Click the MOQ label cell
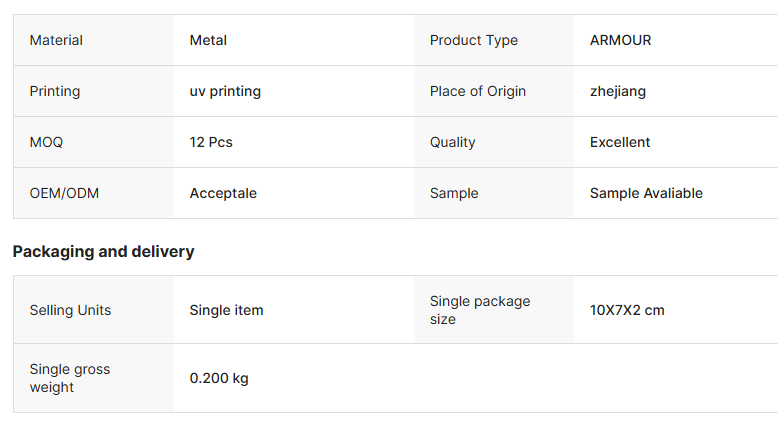 point(46,142)
